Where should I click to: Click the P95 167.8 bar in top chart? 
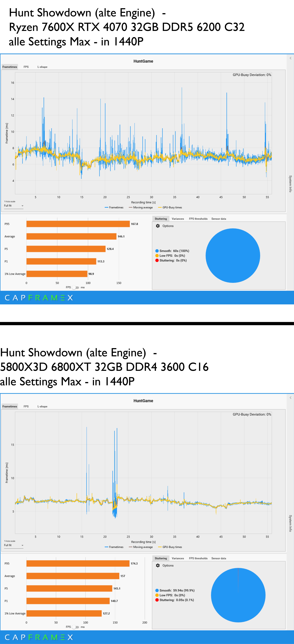[x=78, y=224]
